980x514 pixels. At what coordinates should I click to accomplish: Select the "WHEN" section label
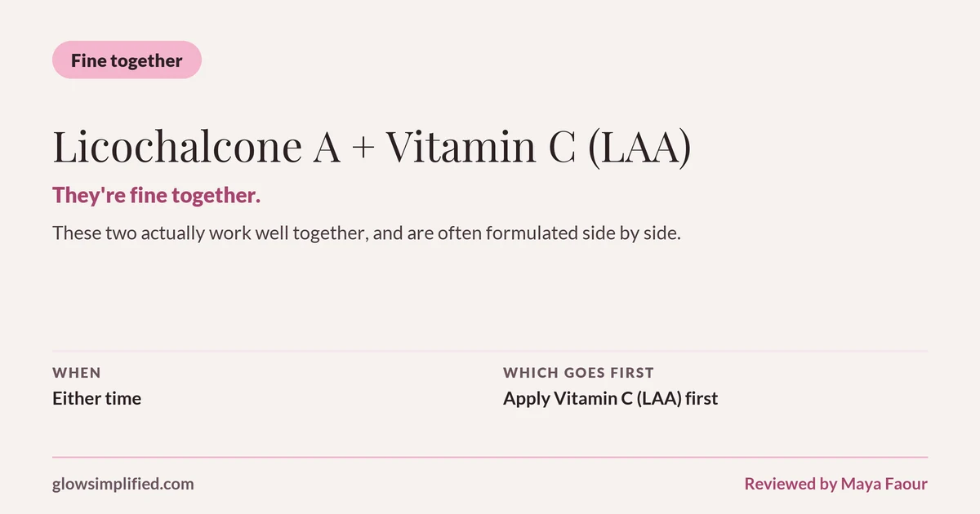click(x=77, y=373)
